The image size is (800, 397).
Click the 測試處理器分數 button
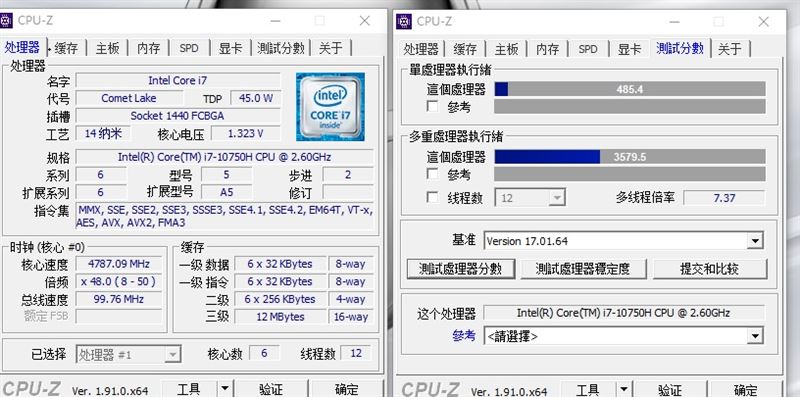[461, 269]
